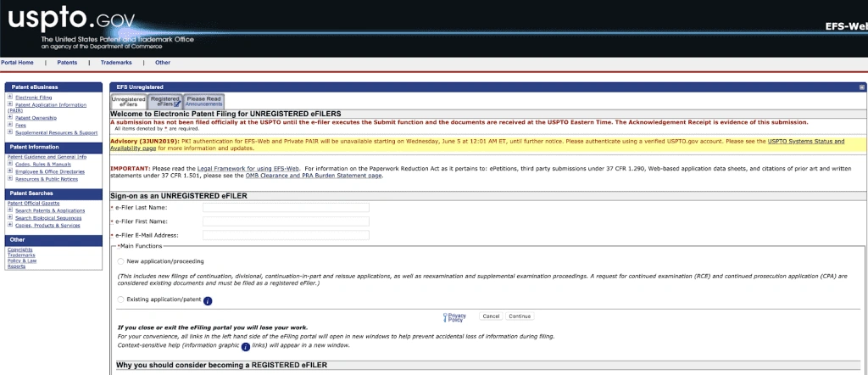The height and width of the screenshot is (375, 868).
Task: Open the Trademarks link under Other
Action: [x=21, y=255]
